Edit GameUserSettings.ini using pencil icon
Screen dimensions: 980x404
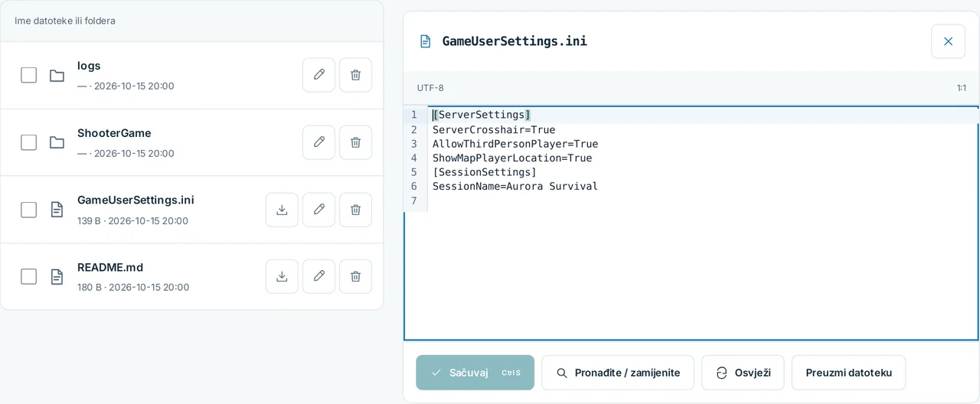click(x=318, y=210)
